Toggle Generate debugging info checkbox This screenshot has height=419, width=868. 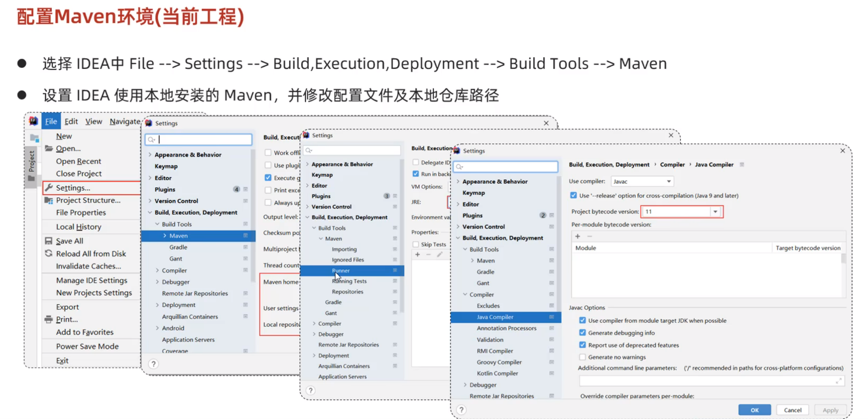coord(582,333)
